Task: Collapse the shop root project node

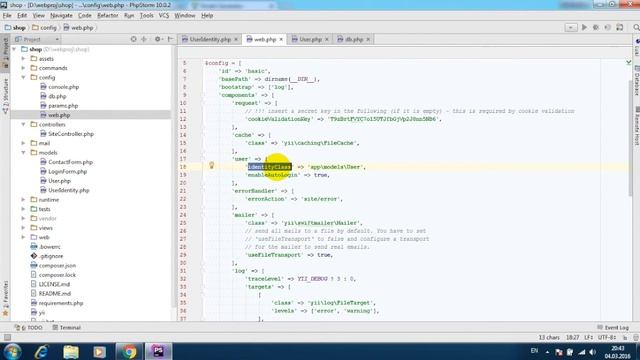Action: click(x=15, y=49)
